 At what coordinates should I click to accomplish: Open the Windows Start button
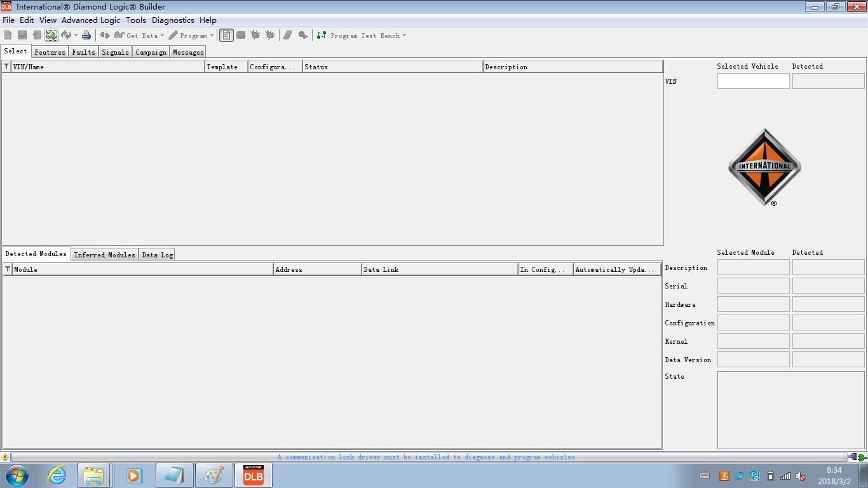[17, 475]
